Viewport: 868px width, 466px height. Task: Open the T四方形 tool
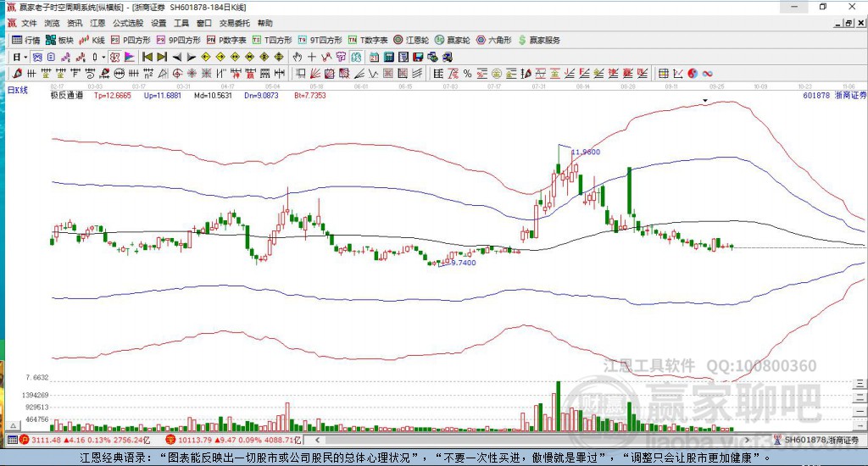tap(272, 40)
